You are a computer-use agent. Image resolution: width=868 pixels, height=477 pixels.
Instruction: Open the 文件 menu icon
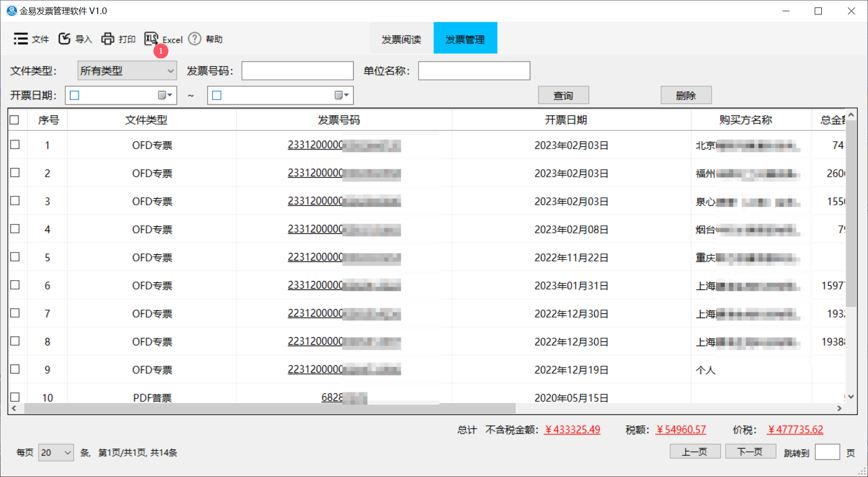tap(21, 39)
